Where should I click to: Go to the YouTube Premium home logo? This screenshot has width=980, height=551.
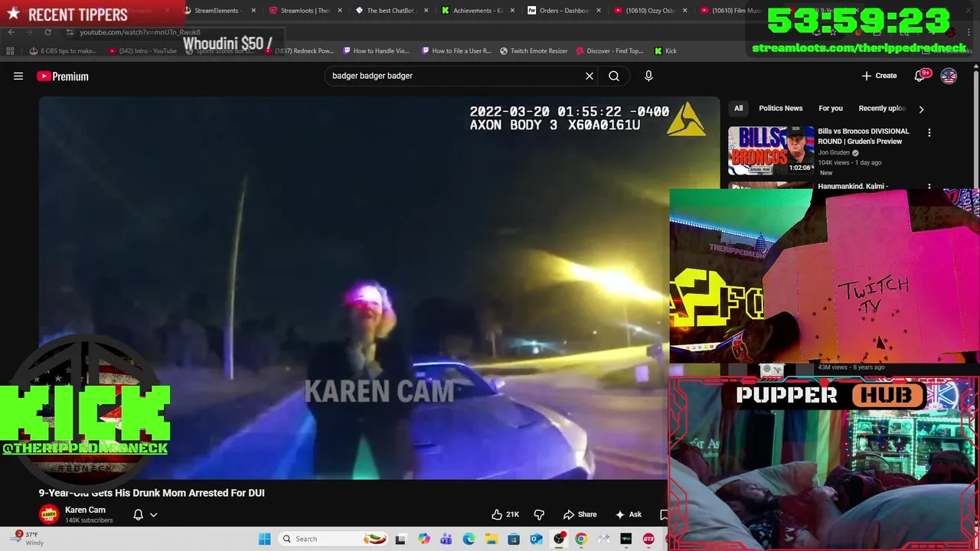pyautogui.click(x=63, y=76)
